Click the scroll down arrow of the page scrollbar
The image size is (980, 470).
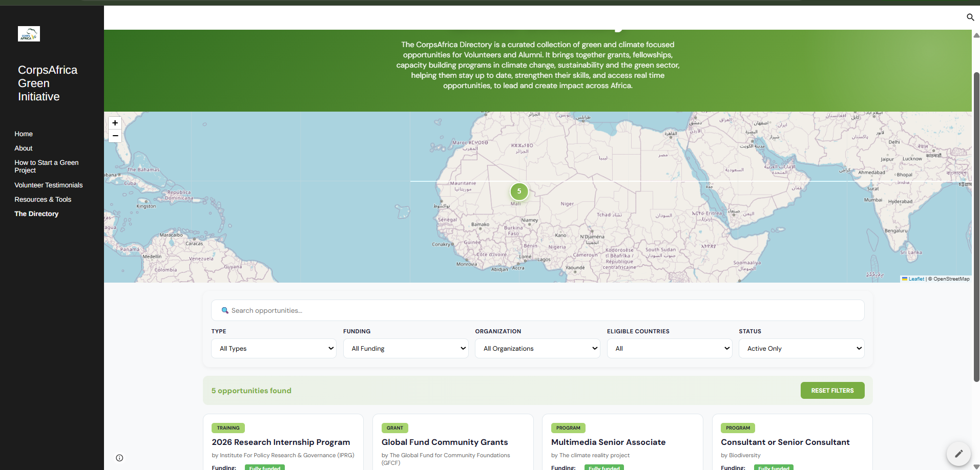[976, 466]
